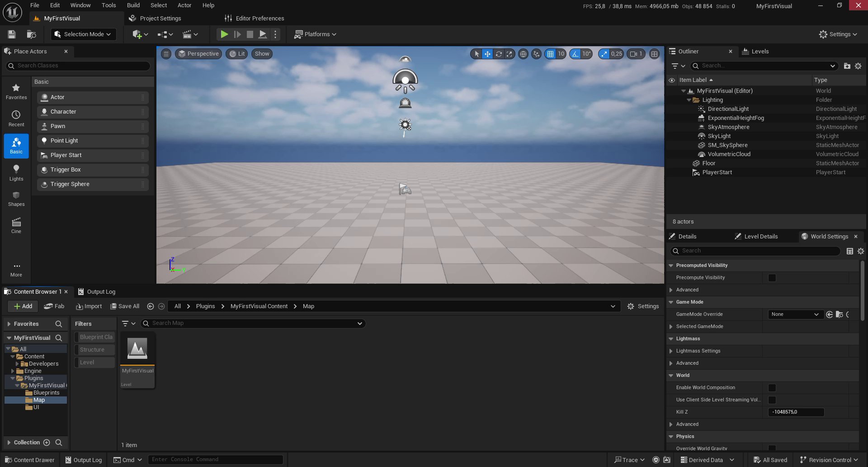Select the Shapes category
This screenshot has height=467, width=868.
point(16,199)
